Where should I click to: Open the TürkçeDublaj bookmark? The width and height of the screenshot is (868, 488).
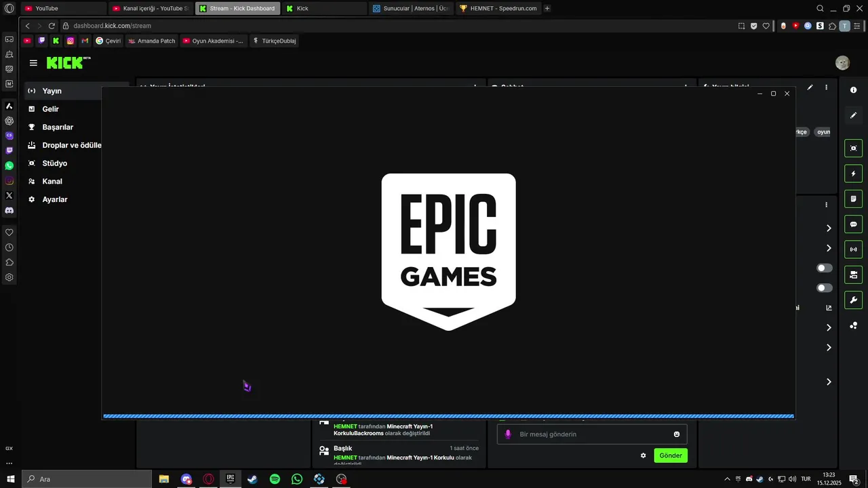[x=274, y=41]
